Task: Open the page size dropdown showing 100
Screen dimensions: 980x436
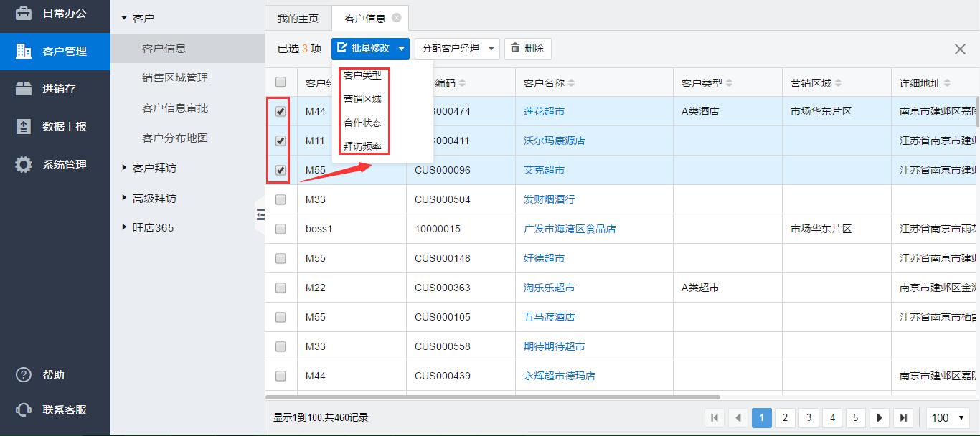Action: 948,417
